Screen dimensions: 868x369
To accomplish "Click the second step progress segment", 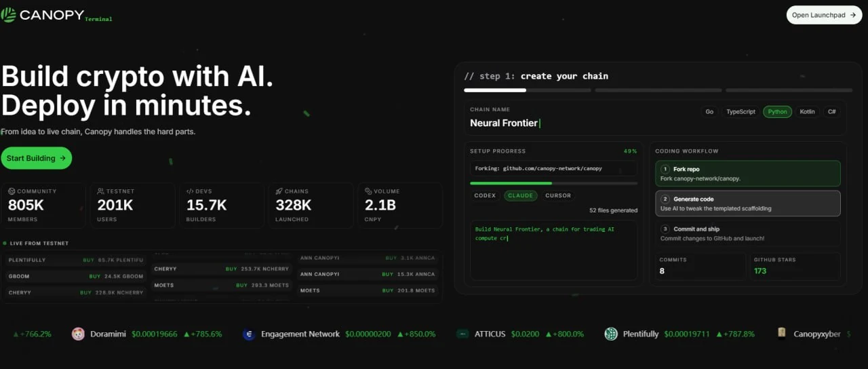I will 658,90.
